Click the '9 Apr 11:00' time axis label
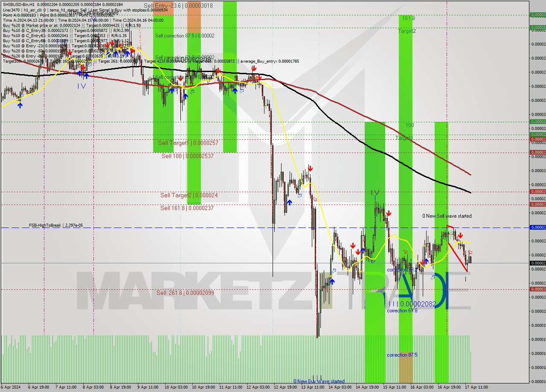This screenshot has width=546, height=392. click(148, 387)
